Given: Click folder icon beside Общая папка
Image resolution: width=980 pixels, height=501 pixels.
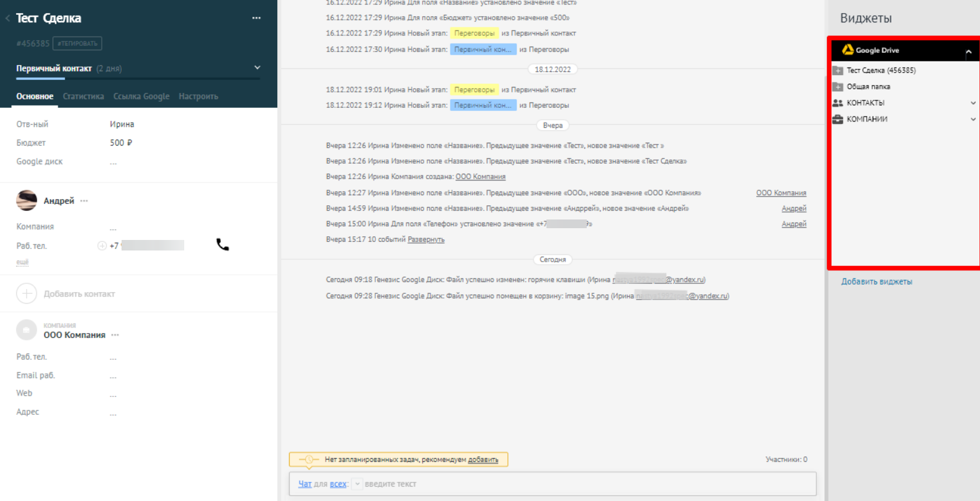Looking at the screenshot, I should (838, 87).
